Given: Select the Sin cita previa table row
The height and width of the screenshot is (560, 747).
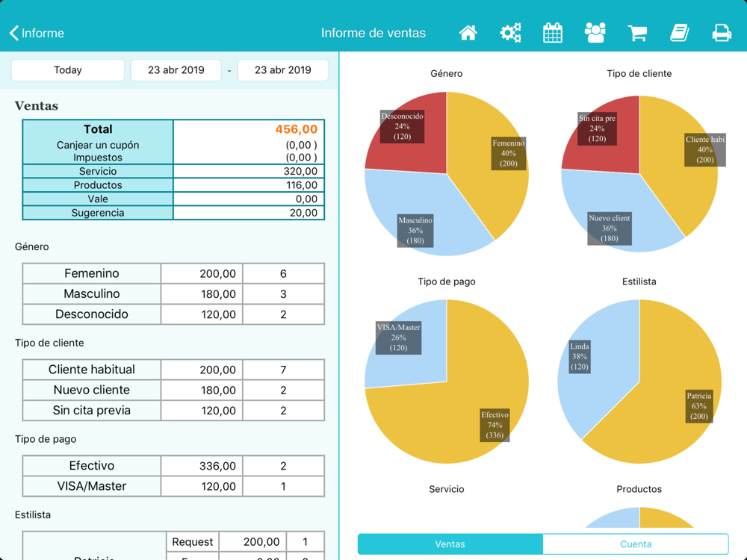Looking at the screenshot, I should [x=173, y=411].
